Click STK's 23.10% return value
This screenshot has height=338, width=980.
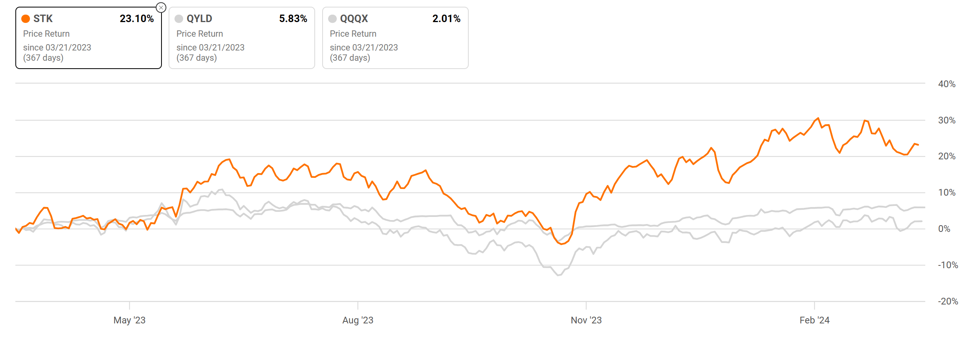(x=137, y=19)
